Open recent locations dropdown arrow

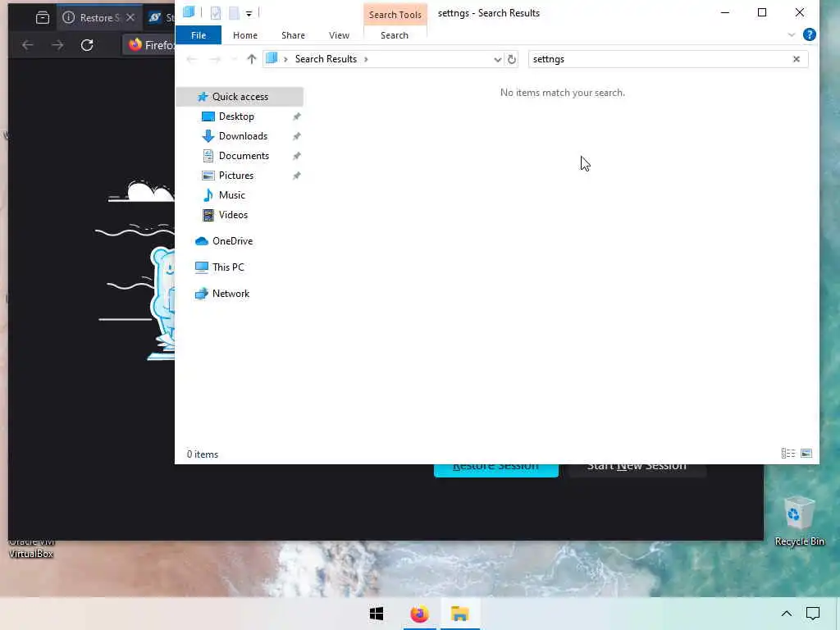pyautogui.click(x=234, y=59)
